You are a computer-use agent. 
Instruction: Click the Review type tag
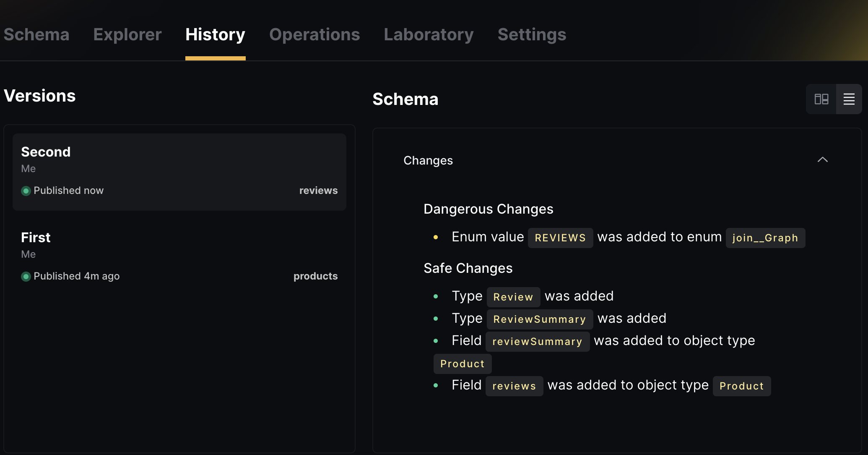[x=513, y=297]
